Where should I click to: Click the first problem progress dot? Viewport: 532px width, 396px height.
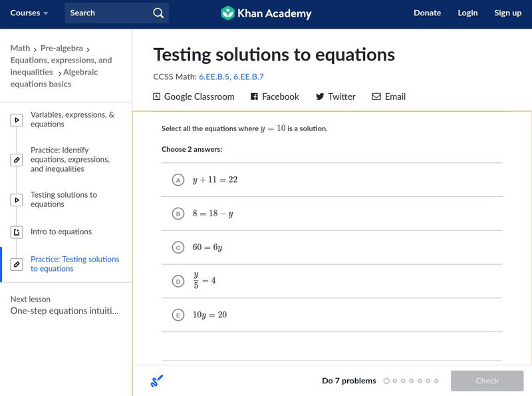pyautogui.click(x=386, y=381)
